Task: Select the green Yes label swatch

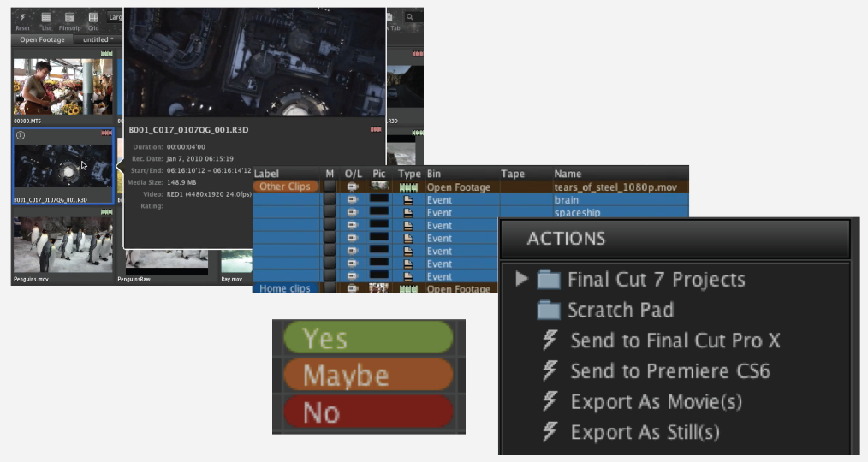Action: 367,338
